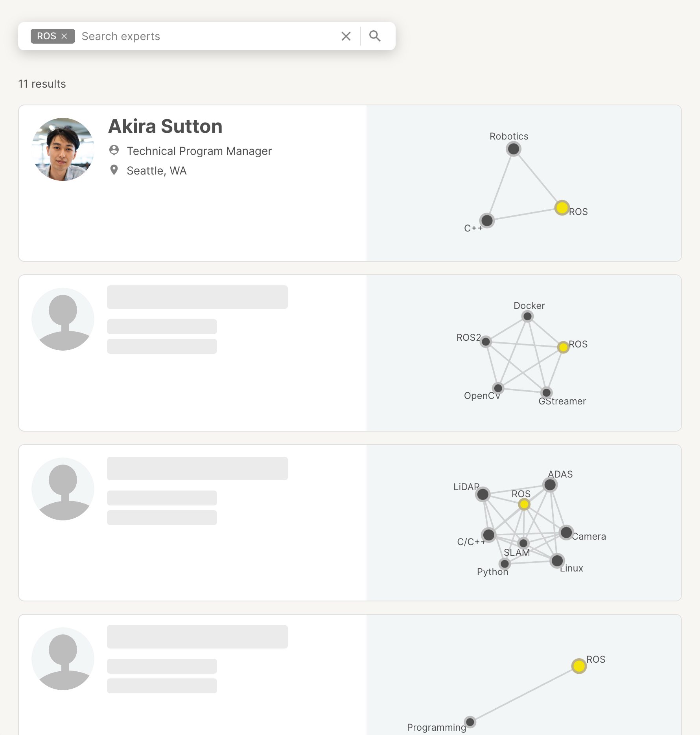Viewport: 700px width, 735px height.
Task: Select the C++ node in Akira's graph
Action: tap(487, 220)
